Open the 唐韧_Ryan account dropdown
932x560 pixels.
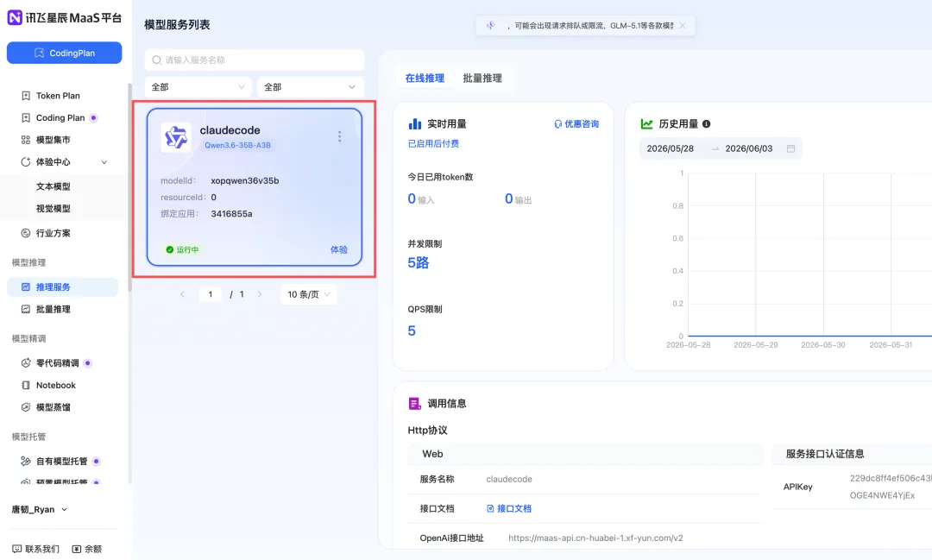click(x=39, y=509)
